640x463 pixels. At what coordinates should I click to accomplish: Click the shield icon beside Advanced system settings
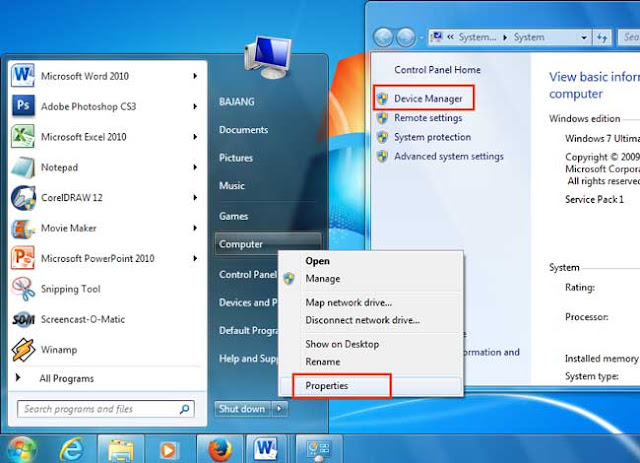[382, 156]
